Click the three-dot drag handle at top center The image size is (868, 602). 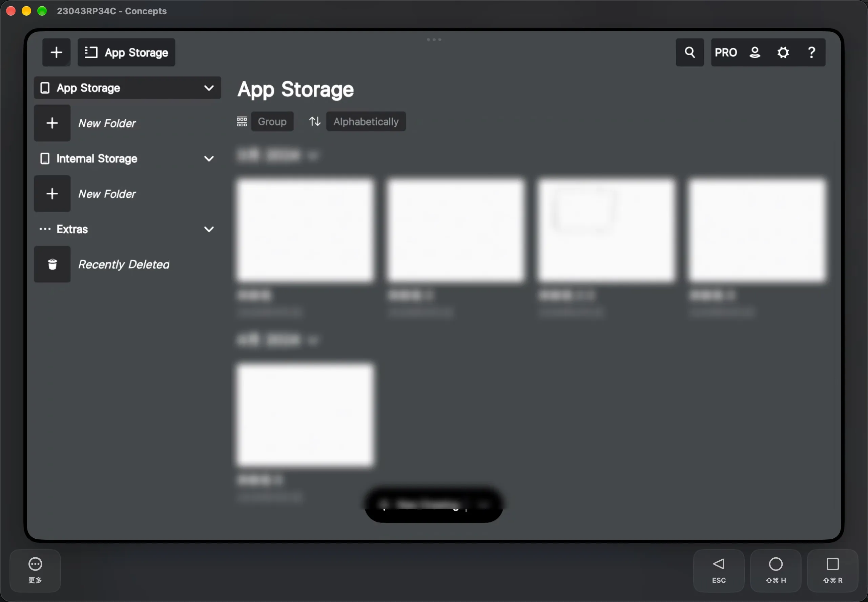(434, 40)
